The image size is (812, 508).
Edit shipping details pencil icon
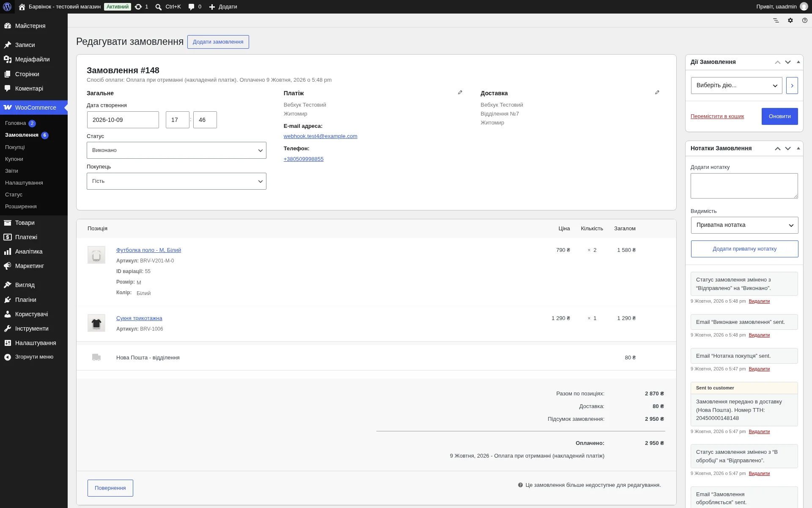click(657, 92)
